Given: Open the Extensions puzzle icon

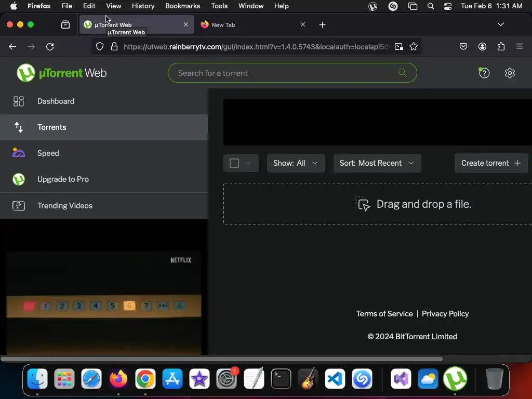Looking at the screenshot, I should [x=501, y=46].
